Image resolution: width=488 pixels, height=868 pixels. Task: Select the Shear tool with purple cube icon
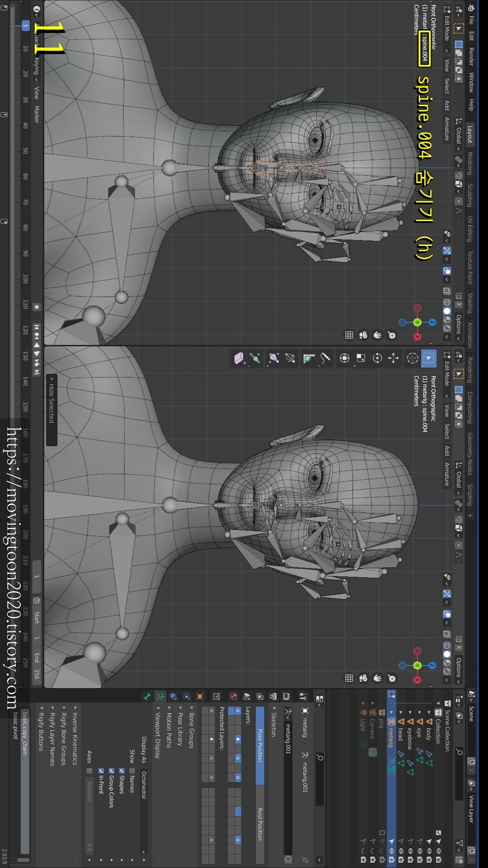[x=239, y=359]
